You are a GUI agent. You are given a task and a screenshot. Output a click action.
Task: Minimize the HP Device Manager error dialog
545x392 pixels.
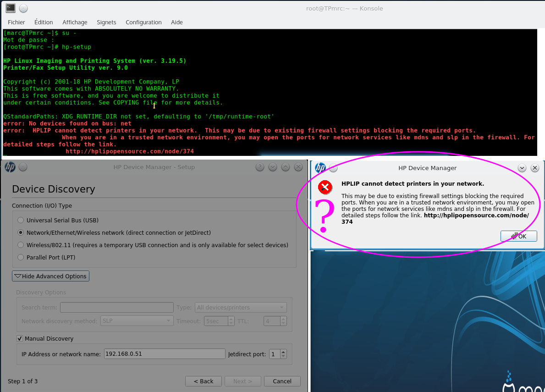(522, 168)
